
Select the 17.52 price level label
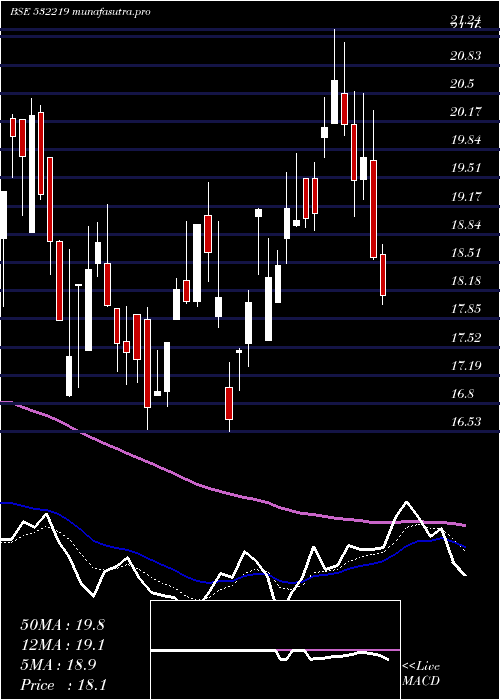[x=466, y=338]
